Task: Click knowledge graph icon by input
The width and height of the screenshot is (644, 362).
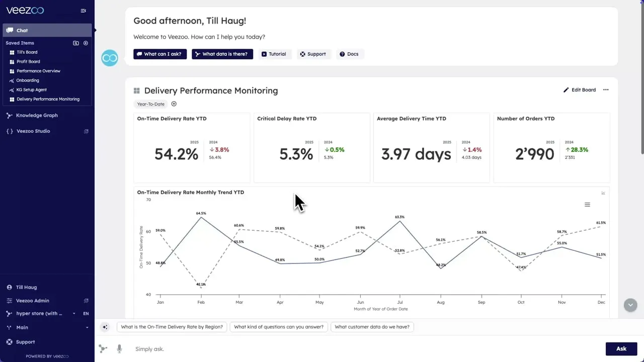Action: (x=103, y=349)
